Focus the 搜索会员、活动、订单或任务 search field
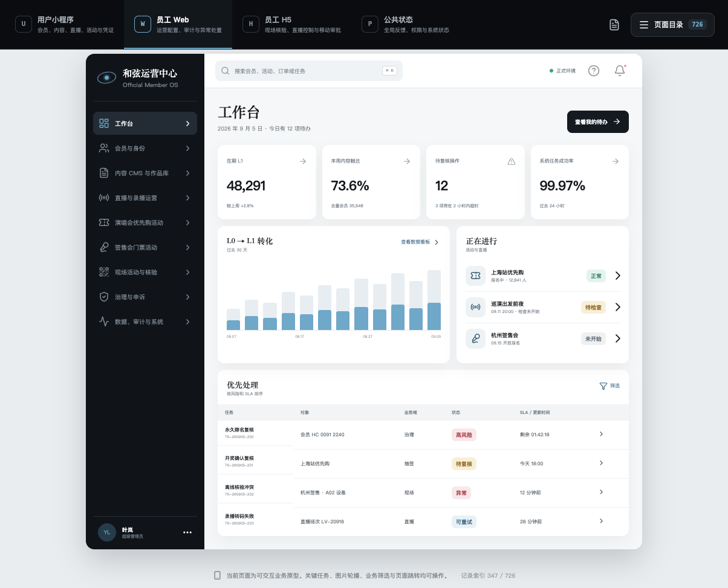Screen dimensions: 728x588 [308, 71]
